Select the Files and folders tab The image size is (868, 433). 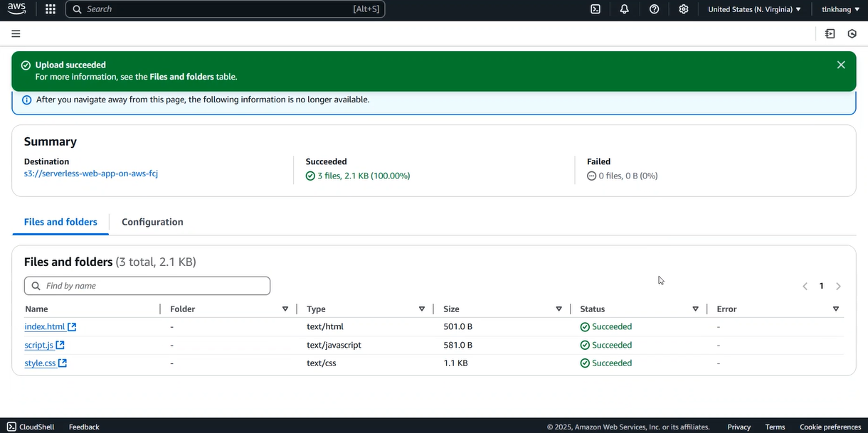(x=60, y=222)
